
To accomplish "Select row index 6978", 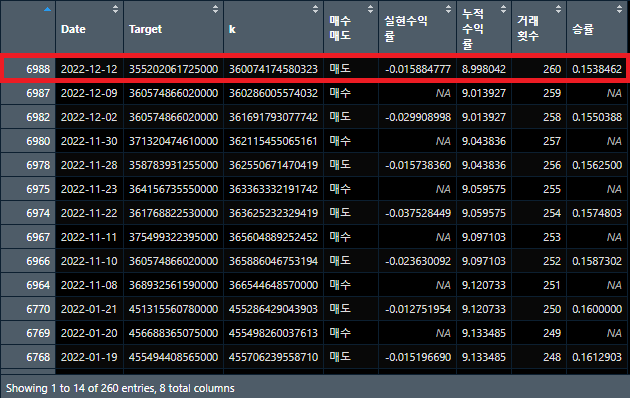I will click(38, 165).
